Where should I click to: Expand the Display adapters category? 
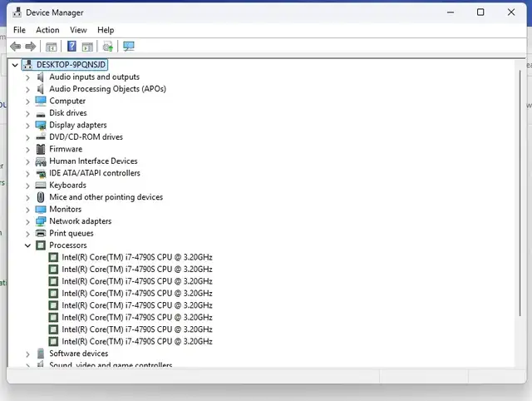(27, 126)
